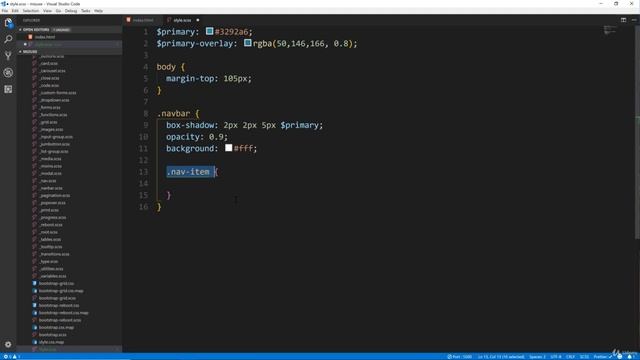Switch to the index.html editor tab
640x360 pixels.
[x=142, y=20]
